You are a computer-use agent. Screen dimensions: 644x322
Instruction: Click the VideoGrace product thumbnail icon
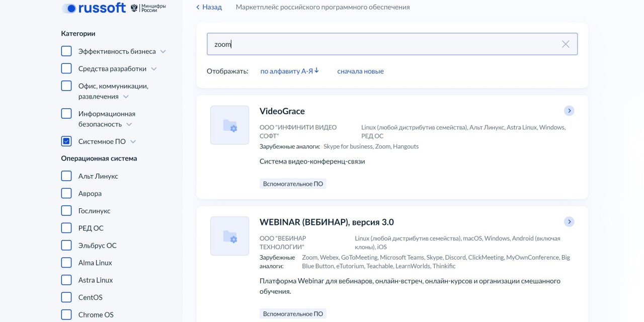coord(229,125)
